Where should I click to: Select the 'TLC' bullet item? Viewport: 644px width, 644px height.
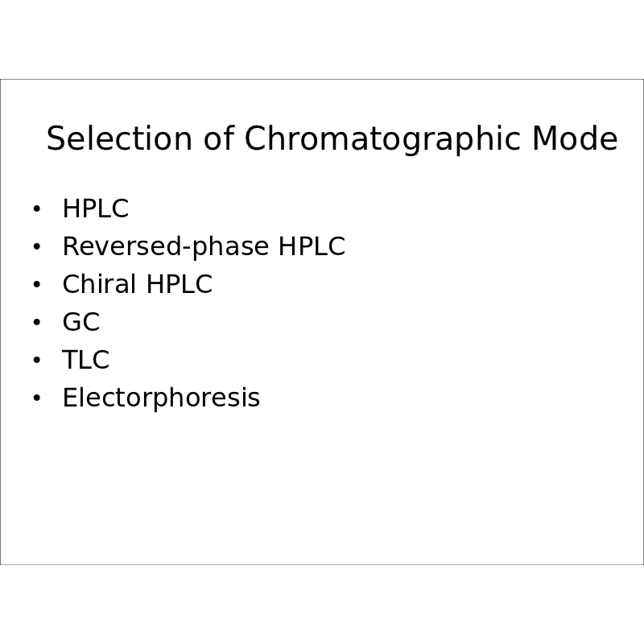(x=85, y=361)
